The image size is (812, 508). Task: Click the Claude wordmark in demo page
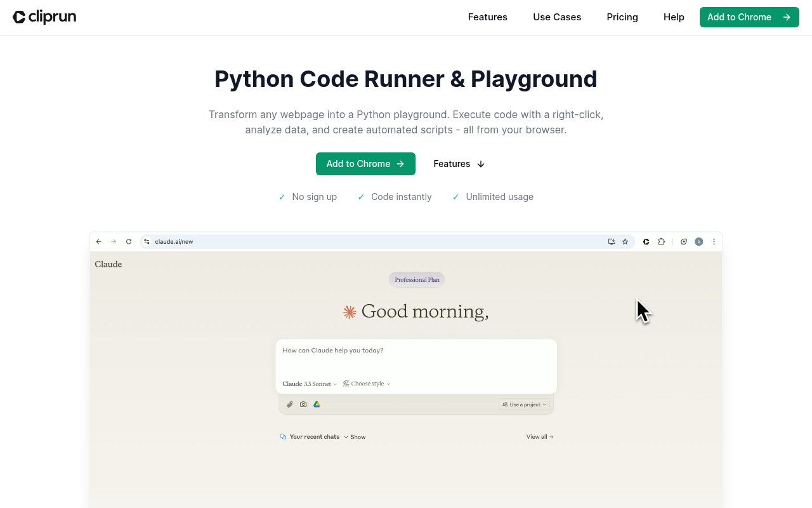pos(108,264)
